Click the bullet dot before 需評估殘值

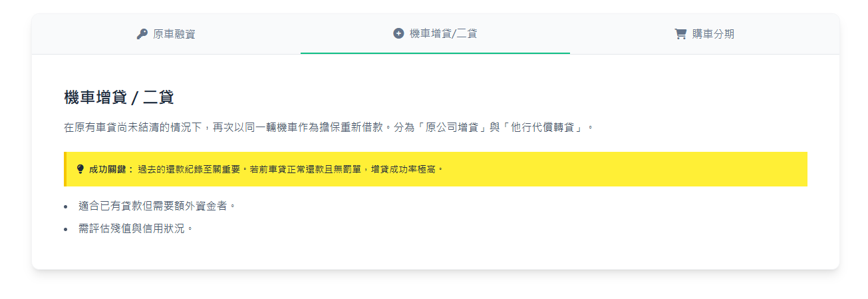[x=66, y=229]
